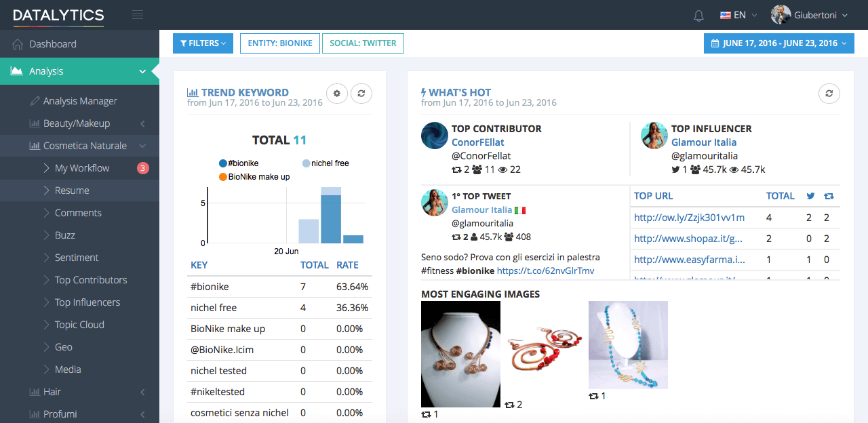Open the shopaz.it URL link

688,239
